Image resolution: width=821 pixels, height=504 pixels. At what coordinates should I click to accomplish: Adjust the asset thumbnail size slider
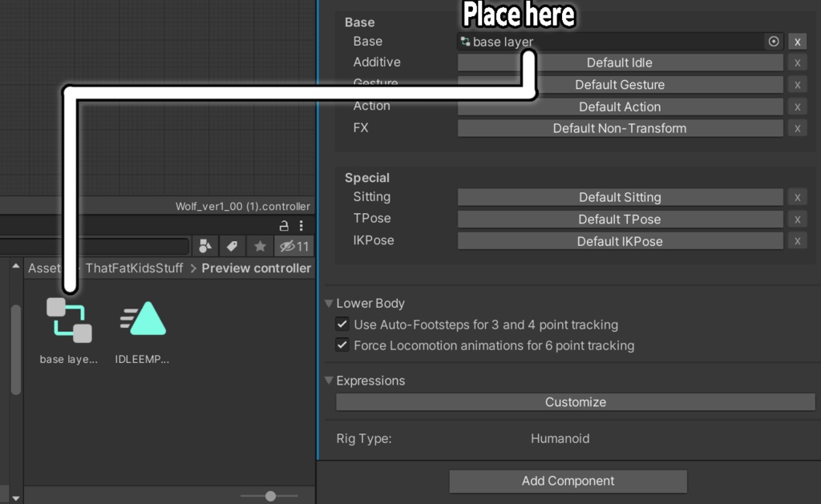pos(269,496)
